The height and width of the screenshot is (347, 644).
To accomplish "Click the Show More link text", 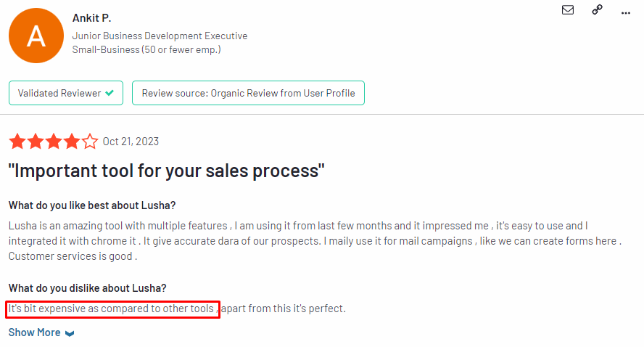I will 35,332.
